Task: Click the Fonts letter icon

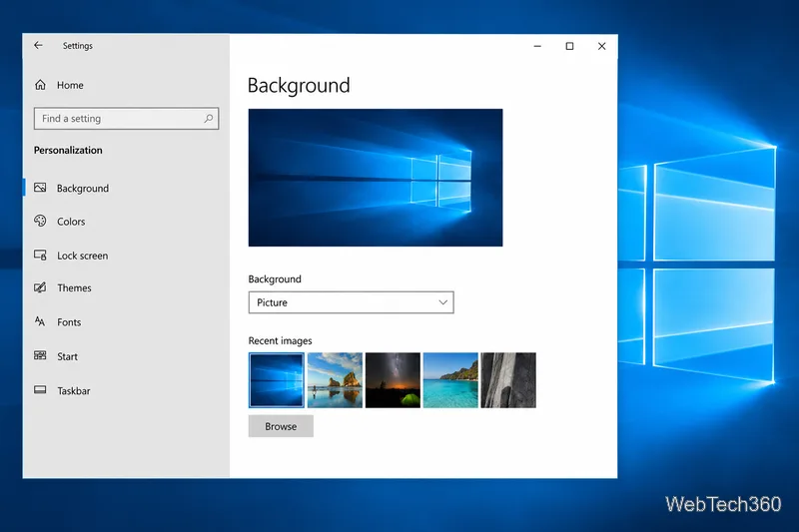Action: point(40,321)
